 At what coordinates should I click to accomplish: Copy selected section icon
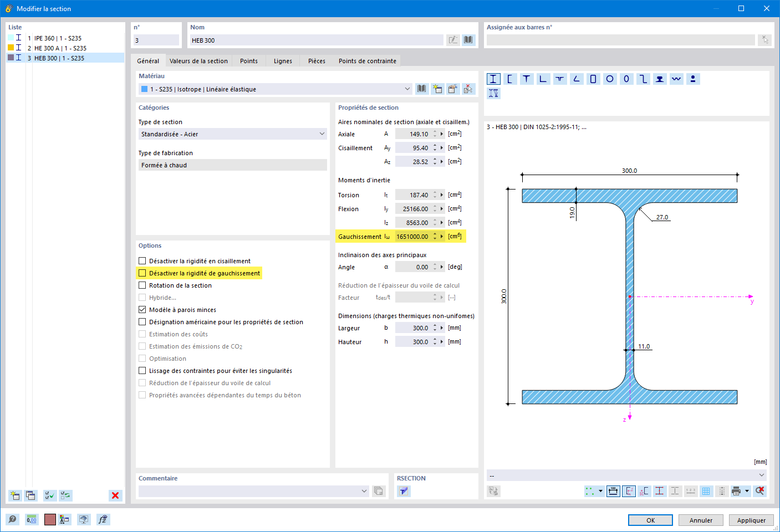click(30, 495)
